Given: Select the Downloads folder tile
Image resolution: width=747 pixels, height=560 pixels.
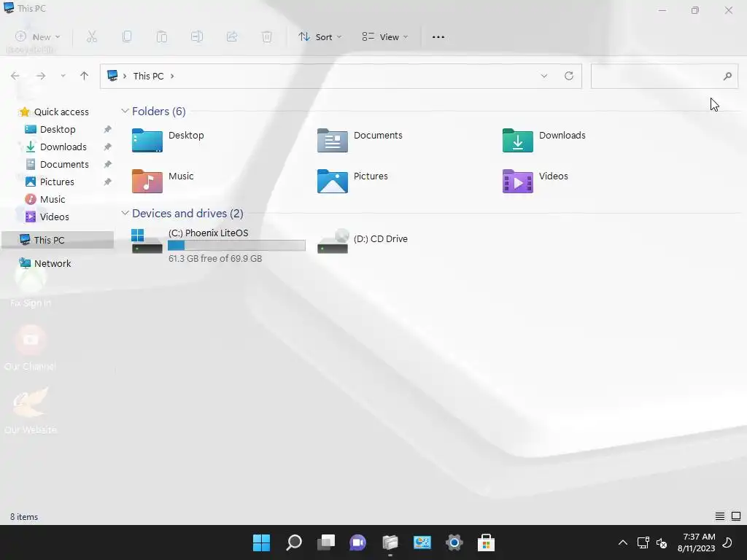Looking at the screenshot, I should (544, 141).
